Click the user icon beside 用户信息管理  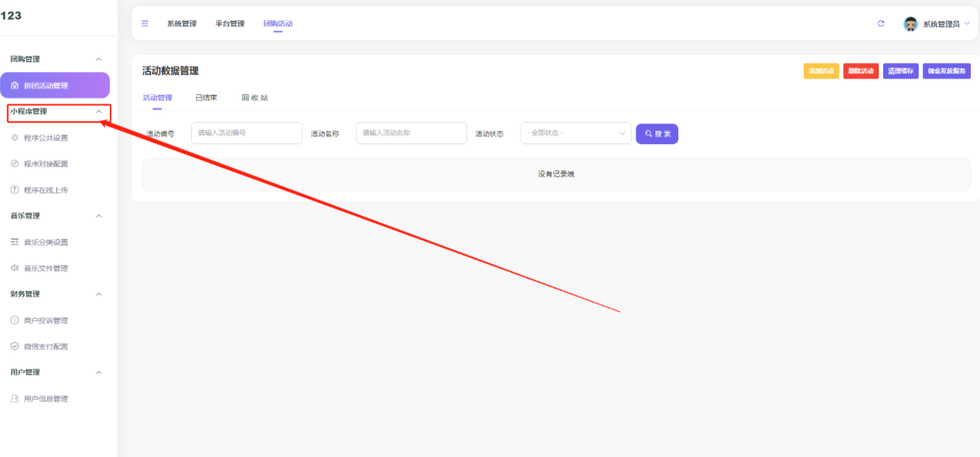tap(14, 399)
